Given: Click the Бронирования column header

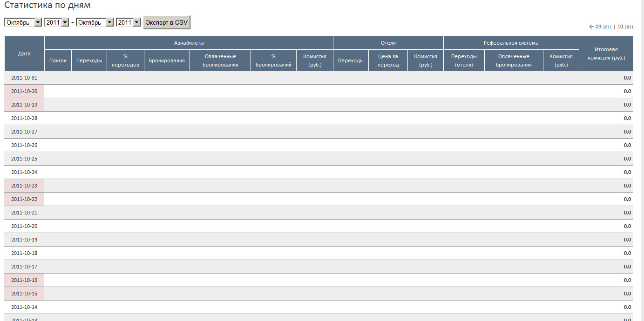Looking at the screenshot, I should pos(167,61).
